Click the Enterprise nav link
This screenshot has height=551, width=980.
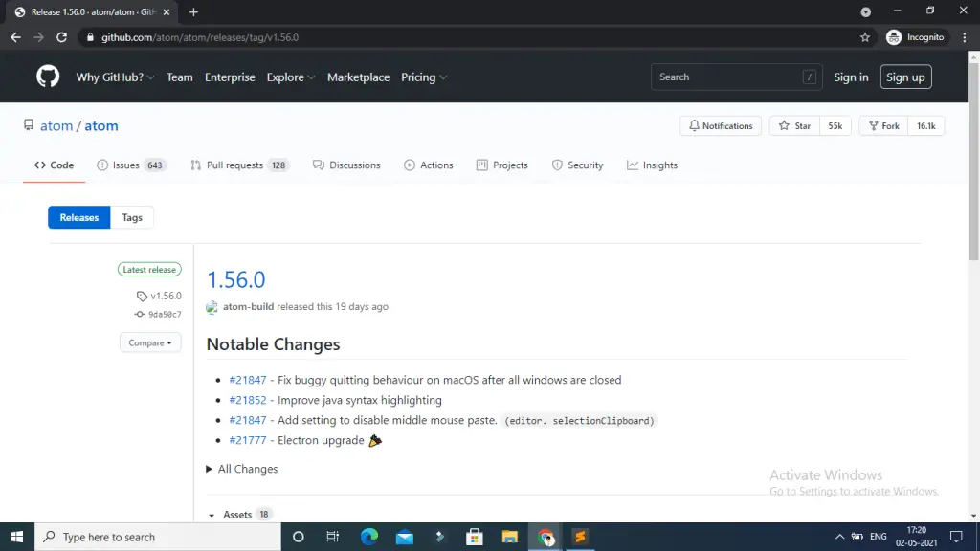pos(230,77)
